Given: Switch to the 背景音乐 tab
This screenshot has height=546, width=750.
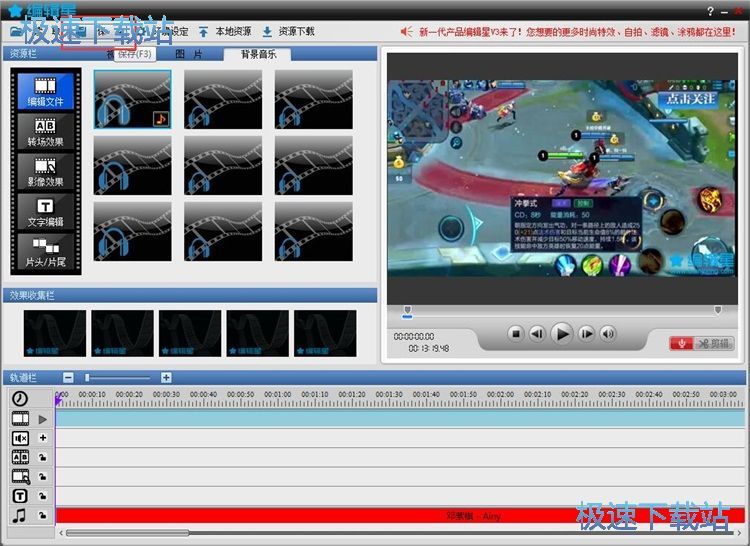Looking at the screenshot, I should pos(258,54).
